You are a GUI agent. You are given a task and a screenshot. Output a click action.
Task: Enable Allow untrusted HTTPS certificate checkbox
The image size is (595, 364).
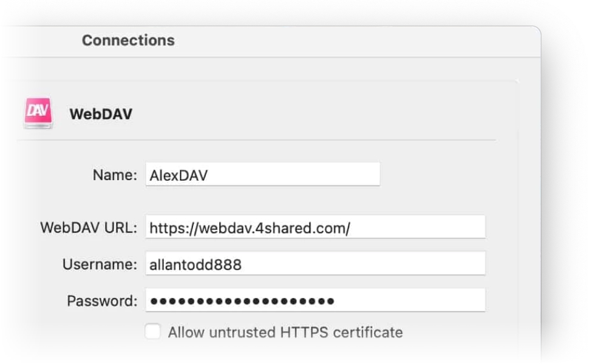(153, 331)
